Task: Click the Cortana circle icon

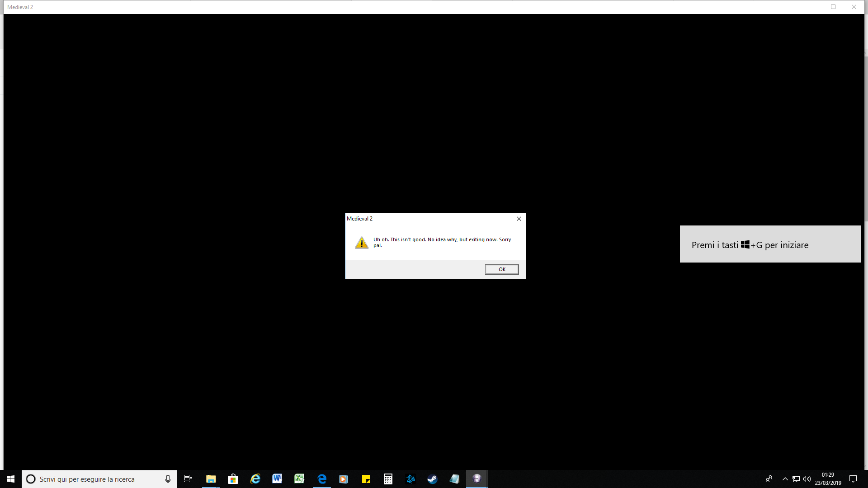Action: [31, 479]
